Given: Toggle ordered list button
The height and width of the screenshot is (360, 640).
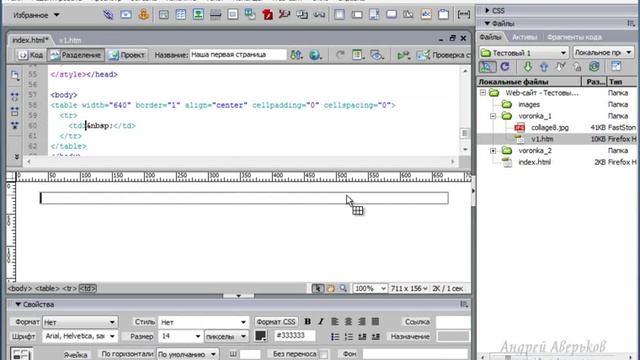Looking at the screenshot, I should point(349,337).
